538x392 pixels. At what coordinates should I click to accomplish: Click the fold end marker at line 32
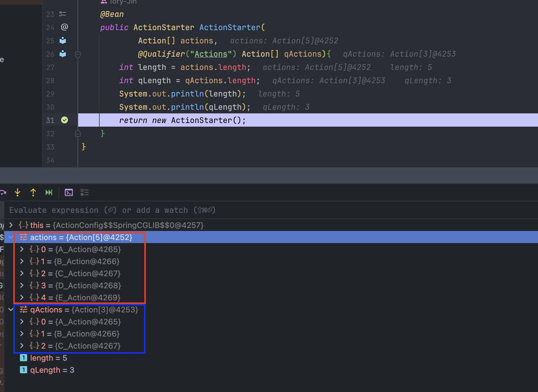pyautogui.click(x=78, y=133)
